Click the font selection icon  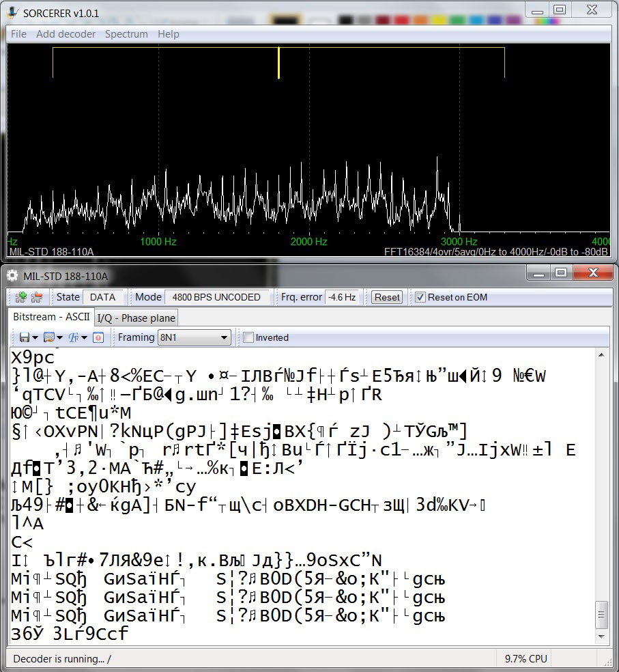[x=74, y=338]
